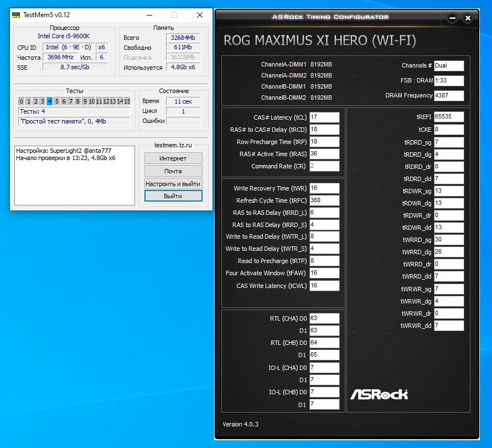
Task: Click the IO-L (CHB) D1 field
Action: [324, 404]
